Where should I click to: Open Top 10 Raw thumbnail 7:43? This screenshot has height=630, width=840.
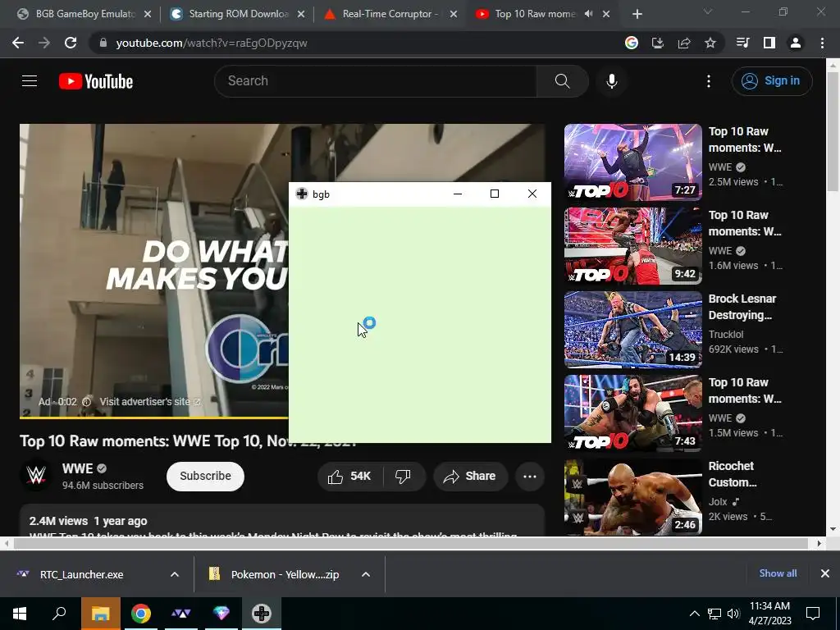tap(632, 413)
